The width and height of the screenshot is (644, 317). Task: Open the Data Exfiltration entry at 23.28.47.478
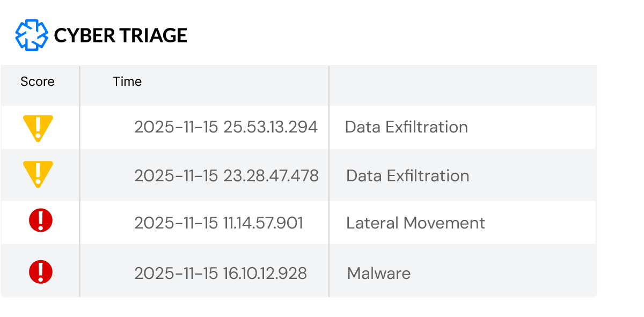[x=407, y=176]
